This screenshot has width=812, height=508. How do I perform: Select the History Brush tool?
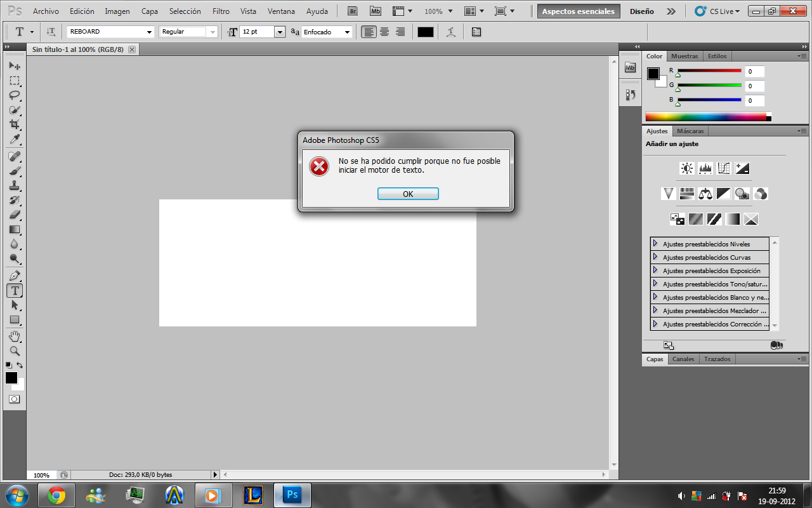click(14, 200)
